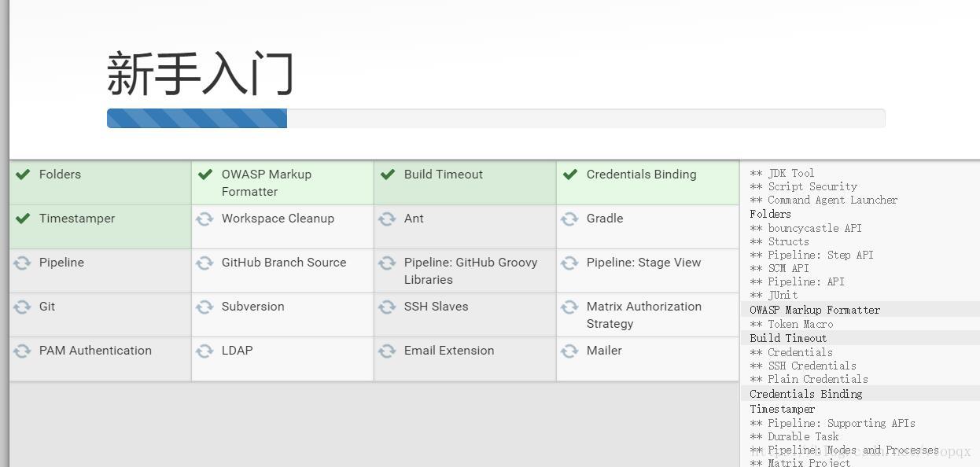Viewport: 980px width, 467px height.
Task: Select the Subversion plugin label
Action: (253, 307)
